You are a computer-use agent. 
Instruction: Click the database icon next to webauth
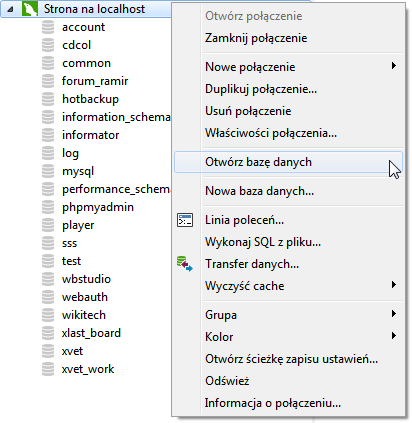48,297
